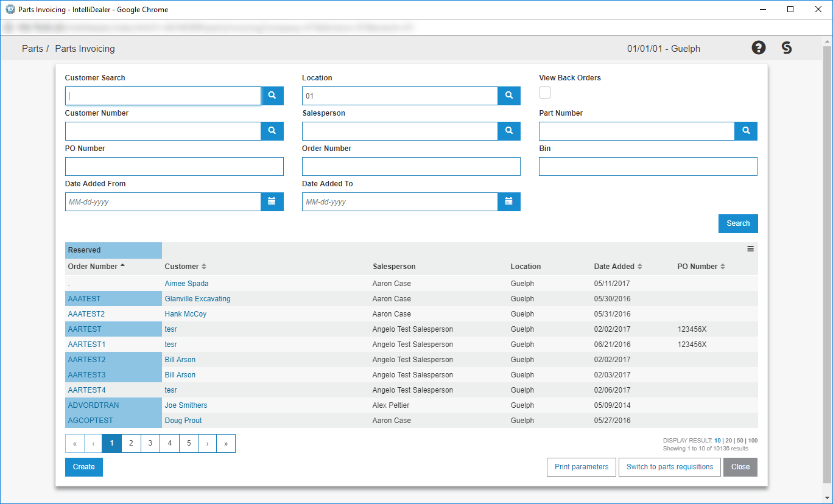Toggle the View Back Orders checkbox
Image resolution: width=833 pixels, height=504 pixels.
pos(545,93)
